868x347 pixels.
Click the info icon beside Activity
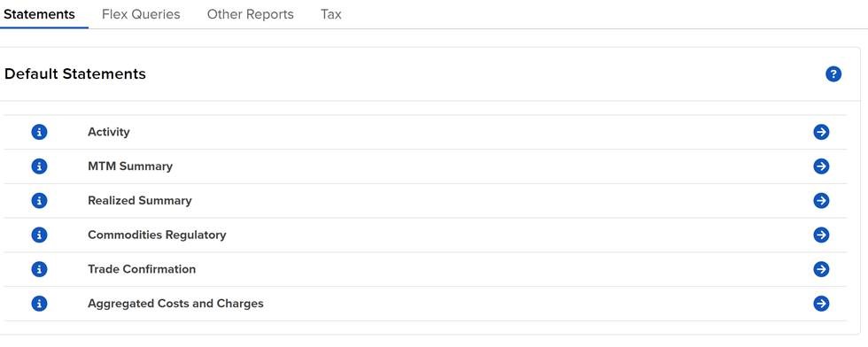39,132
